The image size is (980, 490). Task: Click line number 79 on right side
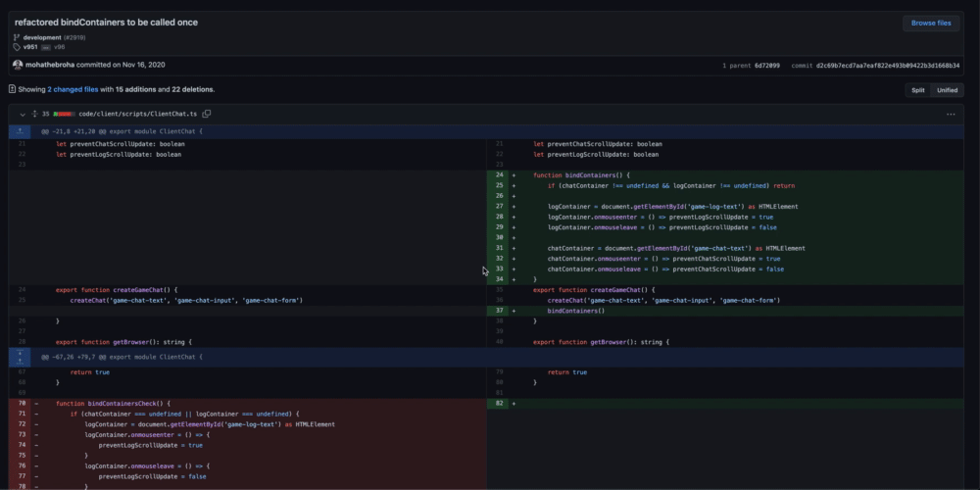pos(499,372)
